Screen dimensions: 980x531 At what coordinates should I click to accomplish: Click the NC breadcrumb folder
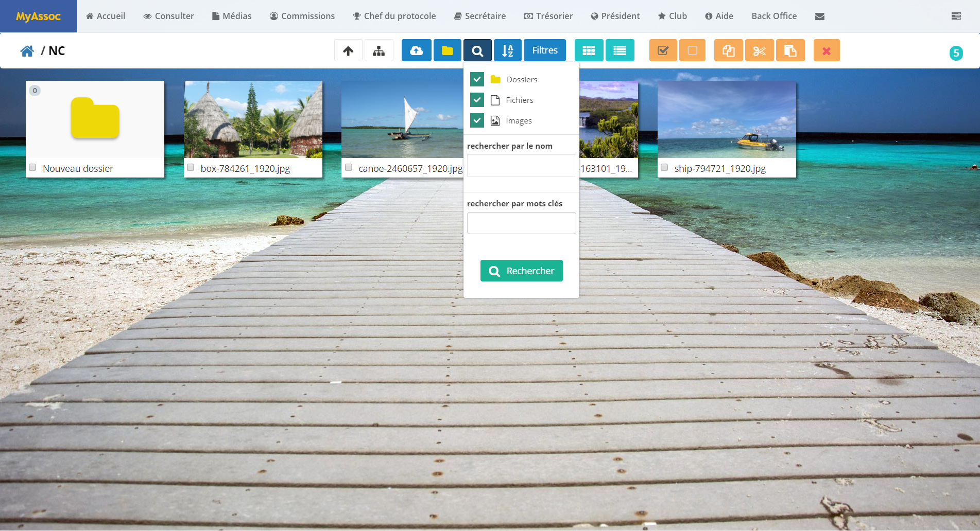(x=57, y=51)
